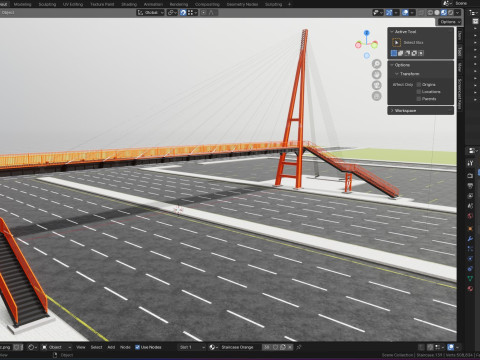
Task: Switch to the Modeling workspace tab
Action: [x=22, y=4]
